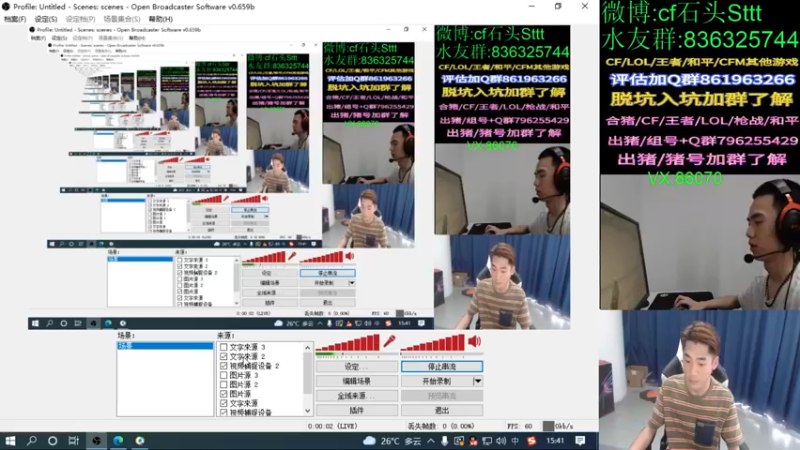The height and width of the screenshot is (450, 800).
Task: Select the OBS icon on the taskbar
Action: click(96, 440)
